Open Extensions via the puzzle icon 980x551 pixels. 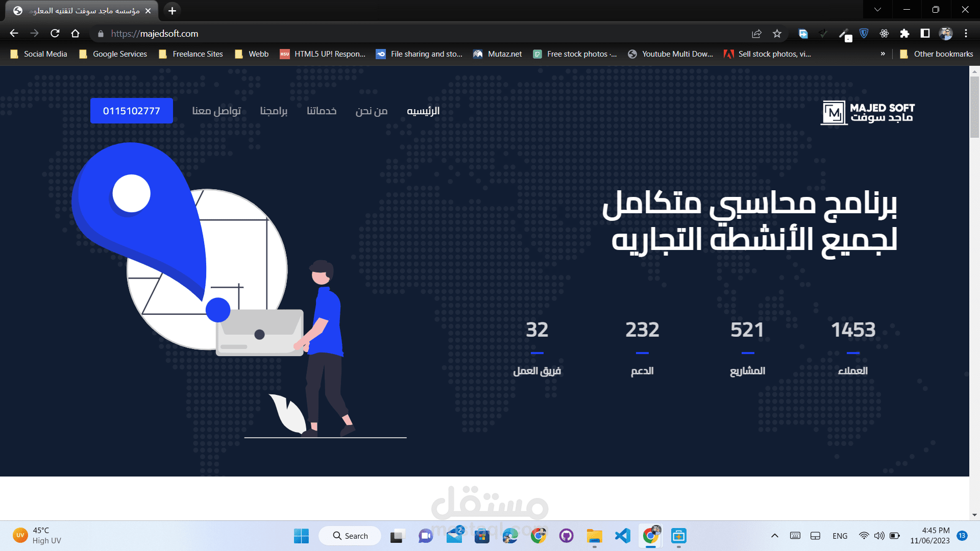(x=905, y=33)
